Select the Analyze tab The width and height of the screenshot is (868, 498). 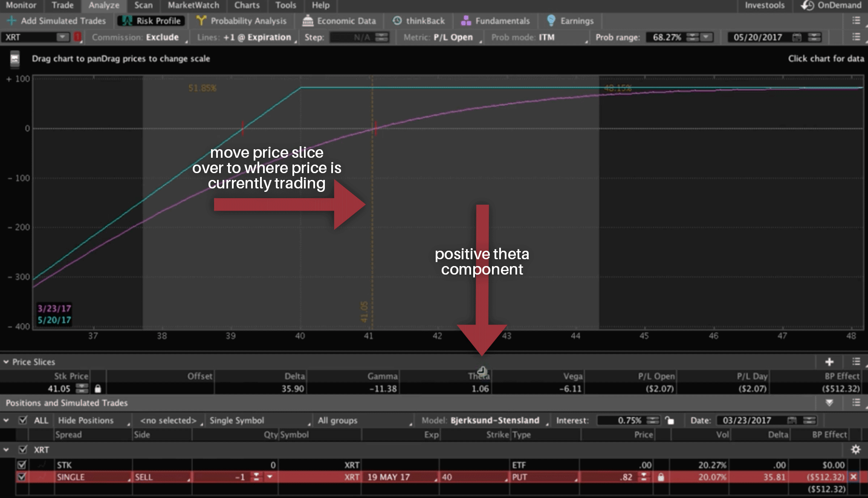point(104,5)
